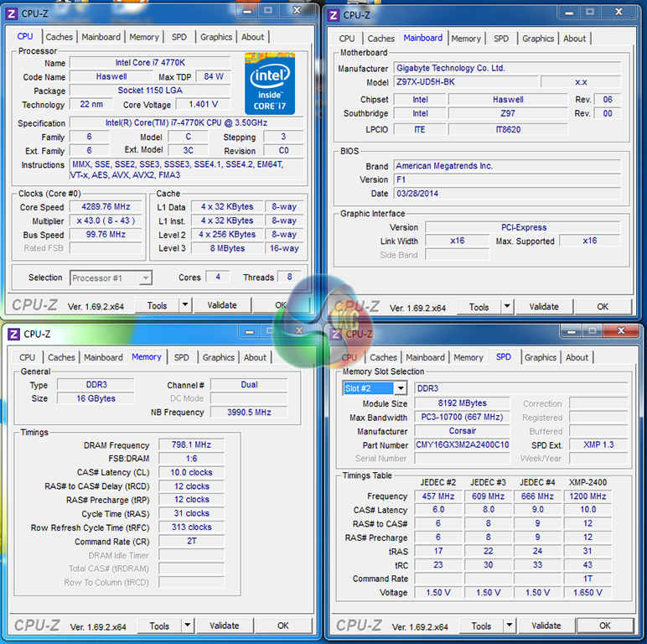Click OK in the Motherboard window
This screenshot has height=644, width=647.
coord(603,307)
